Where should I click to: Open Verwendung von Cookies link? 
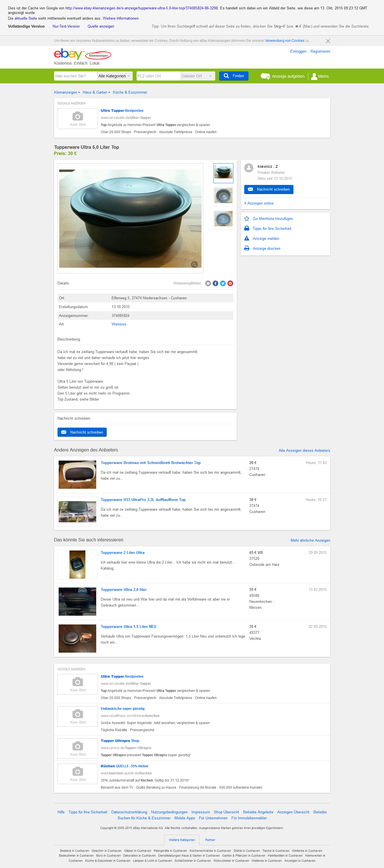tap(285, 41)
